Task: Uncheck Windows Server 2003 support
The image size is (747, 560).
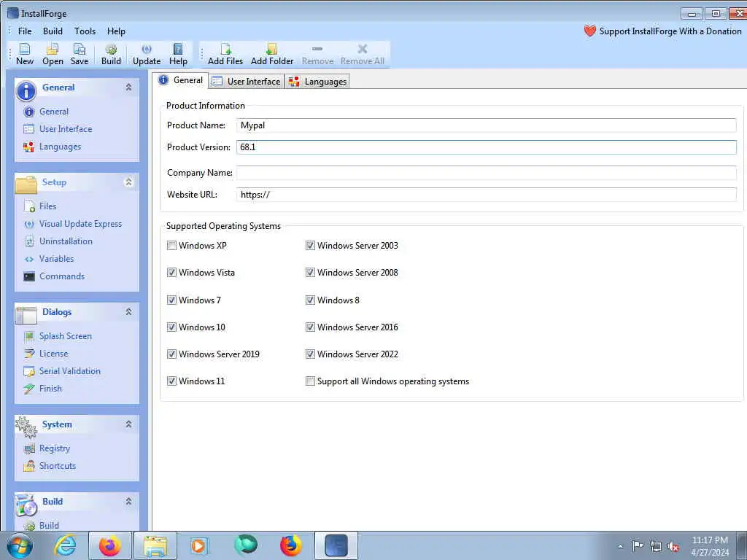Action: pyautogui.click(x=310, y=246)
